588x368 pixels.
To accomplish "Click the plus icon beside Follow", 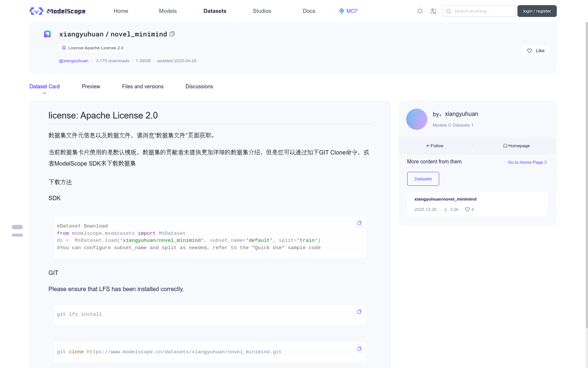I will pyautogui.click(x=428, y=146).
